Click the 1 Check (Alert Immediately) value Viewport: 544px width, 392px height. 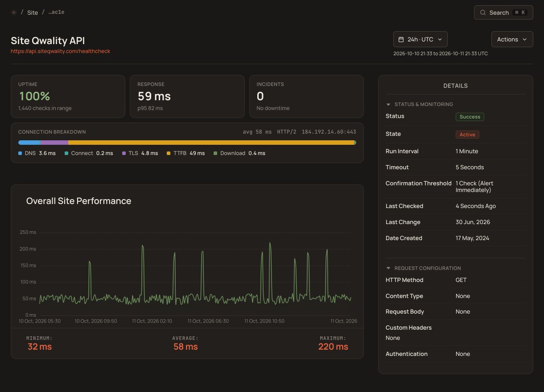474,187
